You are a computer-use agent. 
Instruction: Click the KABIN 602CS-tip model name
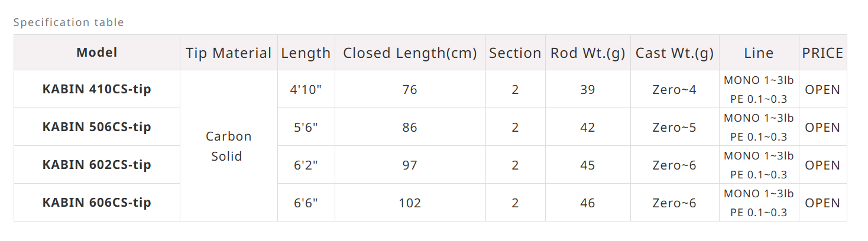[96, 165]
